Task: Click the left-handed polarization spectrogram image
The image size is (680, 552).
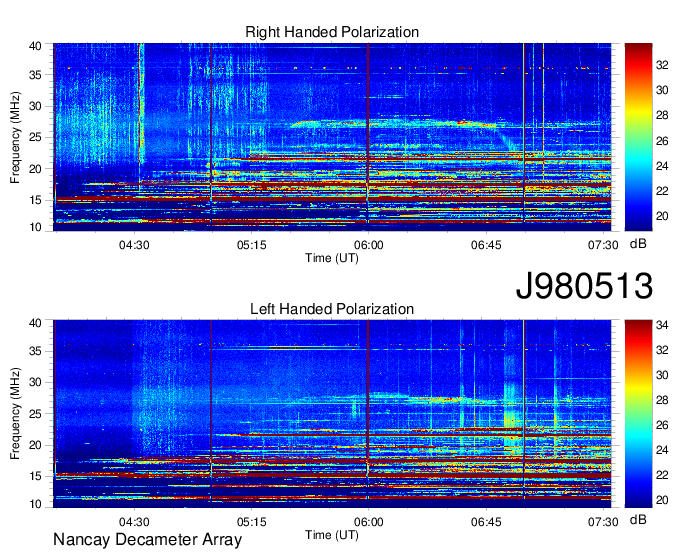Action: pyautogui.click(x=332, y=414)
